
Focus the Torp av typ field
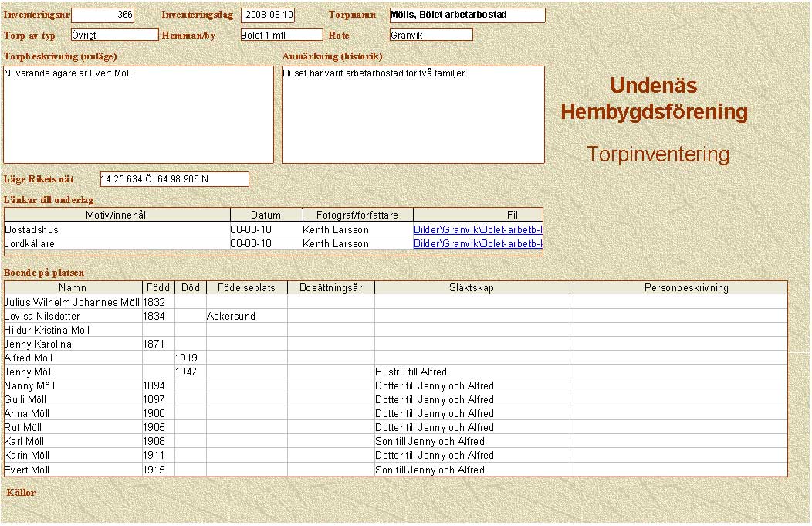click(113, 35)
